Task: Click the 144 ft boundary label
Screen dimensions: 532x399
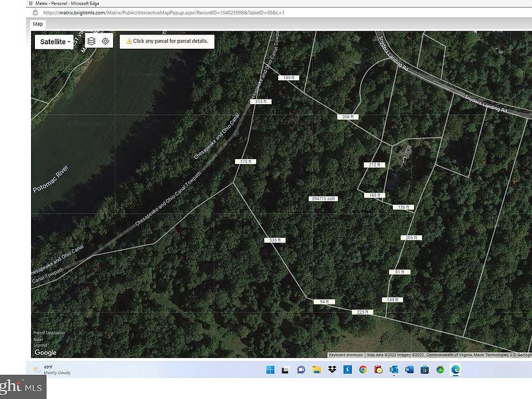Action: pyautogui.click(x=392, y=300)
